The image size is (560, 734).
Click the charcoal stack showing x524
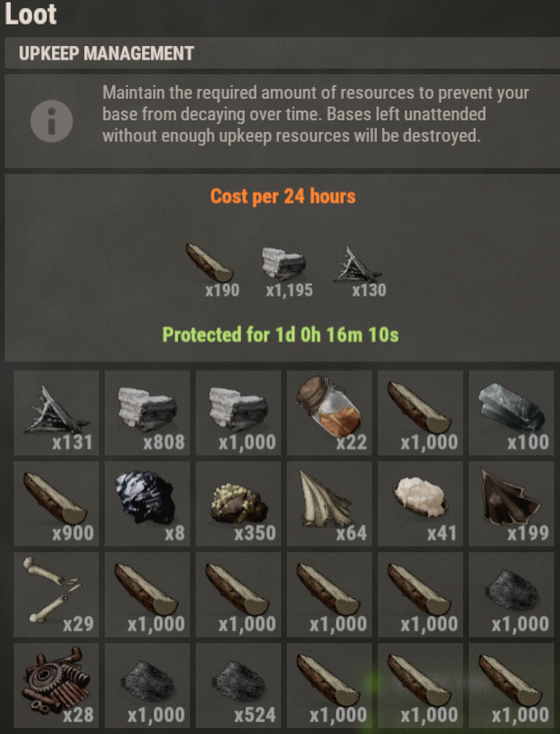coord(238,685)
